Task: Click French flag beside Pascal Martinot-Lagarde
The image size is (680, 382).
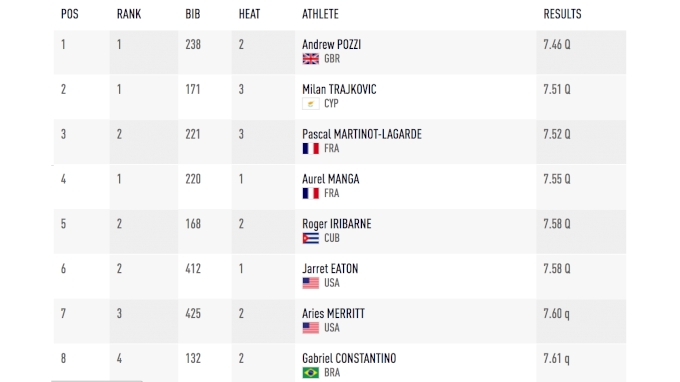Action: (311, 148)
